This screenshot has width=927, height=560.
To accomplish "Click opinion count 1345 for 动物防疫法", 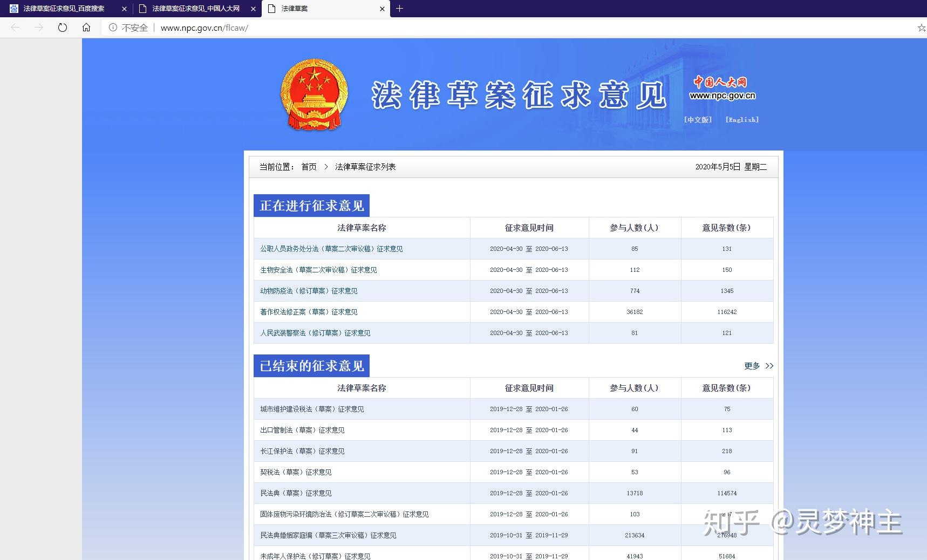I will (x=727, y=291).
